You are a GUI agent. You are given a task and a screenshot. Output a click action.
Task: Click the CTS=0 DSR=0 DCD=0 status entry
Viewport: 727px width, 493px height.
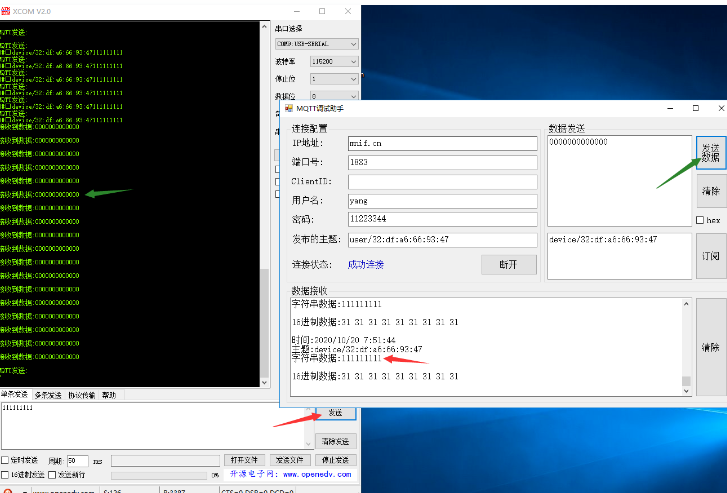click(x=257, y=491)
